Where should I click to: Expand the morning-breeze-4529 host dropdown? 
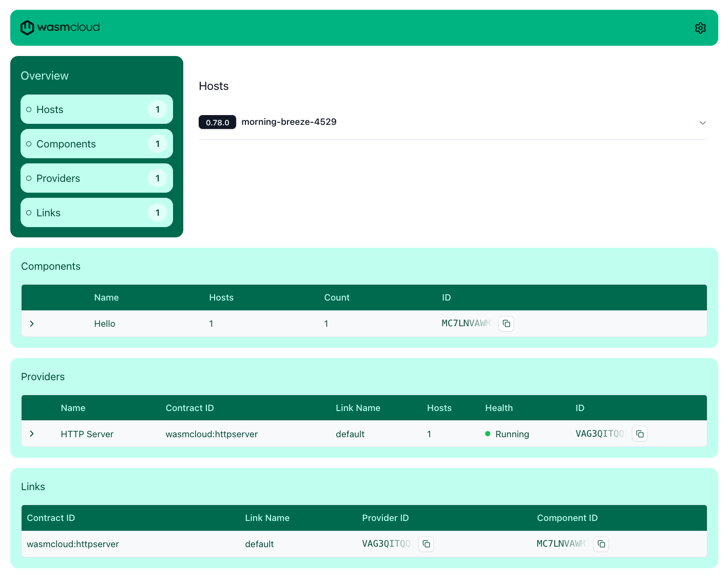point(702,123)
